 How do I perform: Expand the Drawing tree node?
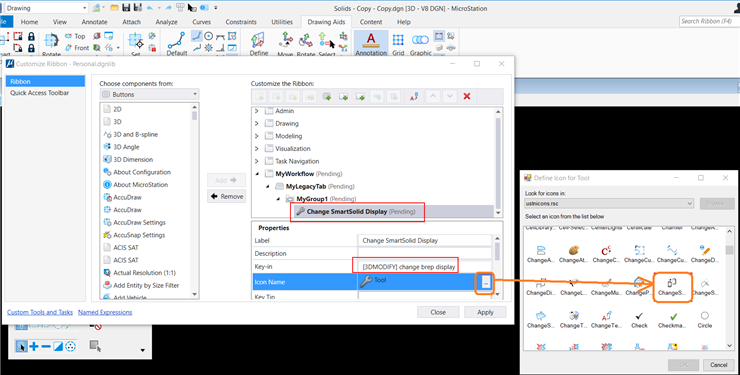click(257, 124)
